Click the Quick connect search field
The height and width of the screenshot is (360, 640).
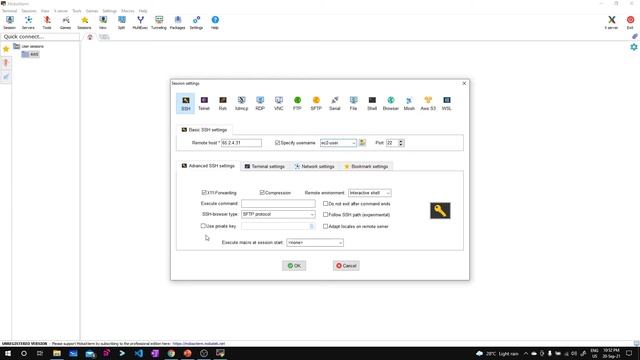click(x=40, y=37)
